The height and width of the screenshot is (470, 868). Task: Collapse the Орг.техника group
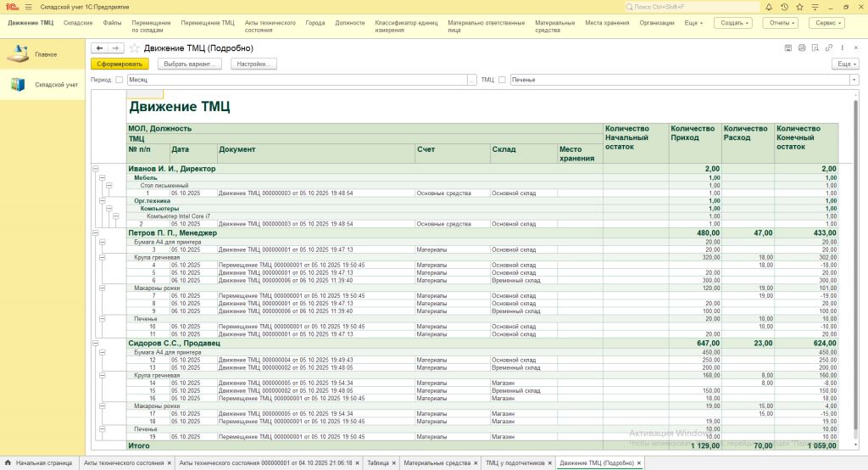pyautogui.click(x=103, y=200)
